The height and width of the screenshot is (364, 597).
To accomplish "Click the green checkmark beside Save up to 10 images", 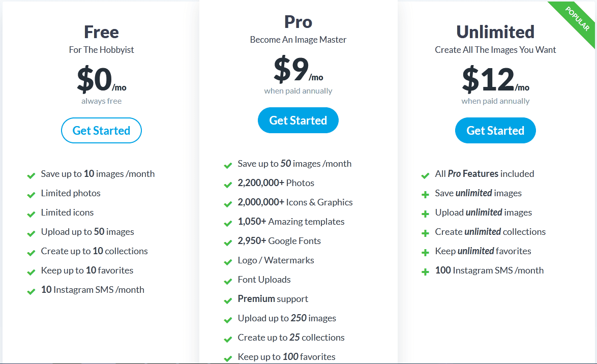I will click(31, 174).
